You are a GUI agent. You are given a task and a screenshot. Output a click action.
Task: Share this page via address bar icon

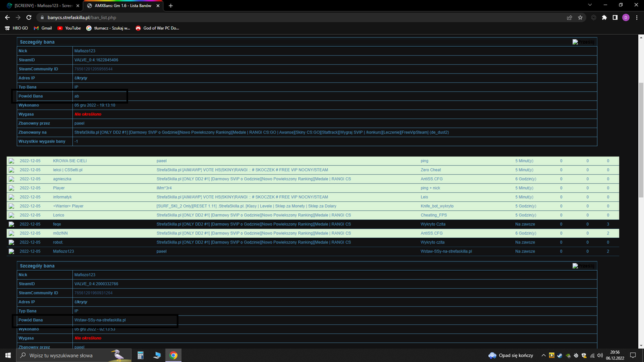569,17
